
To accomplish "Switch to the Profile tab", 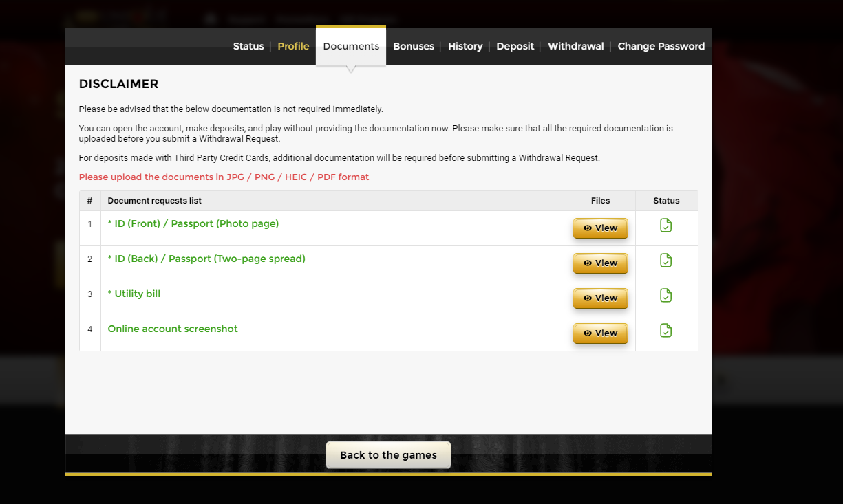I will (x=293, y=46).
